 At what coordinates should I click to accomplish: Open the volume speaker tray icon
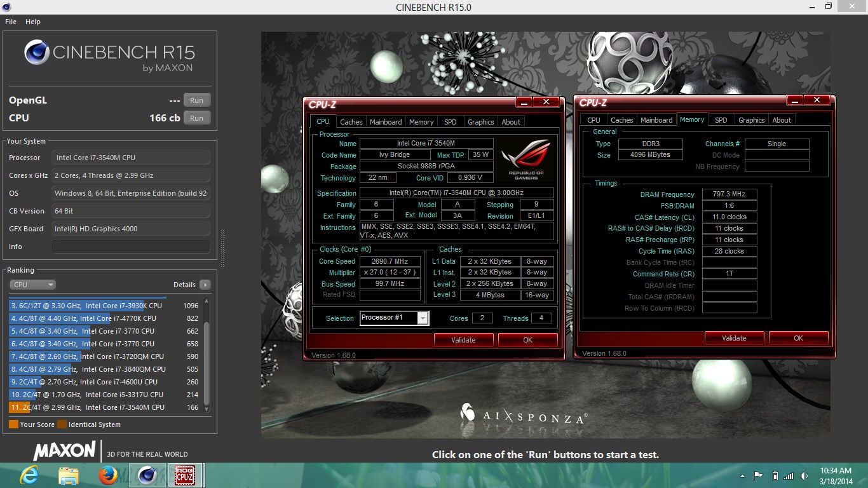(804, 475)
